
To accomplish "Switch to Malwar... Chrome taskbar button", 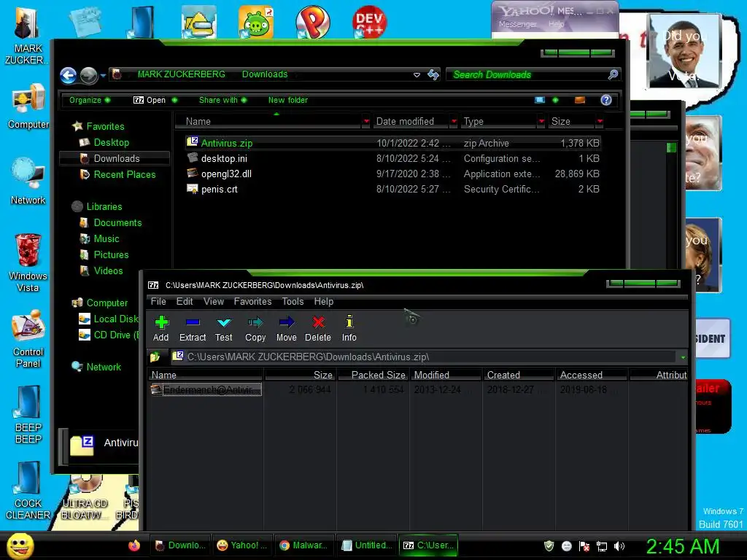I will [x=303, y=545].
